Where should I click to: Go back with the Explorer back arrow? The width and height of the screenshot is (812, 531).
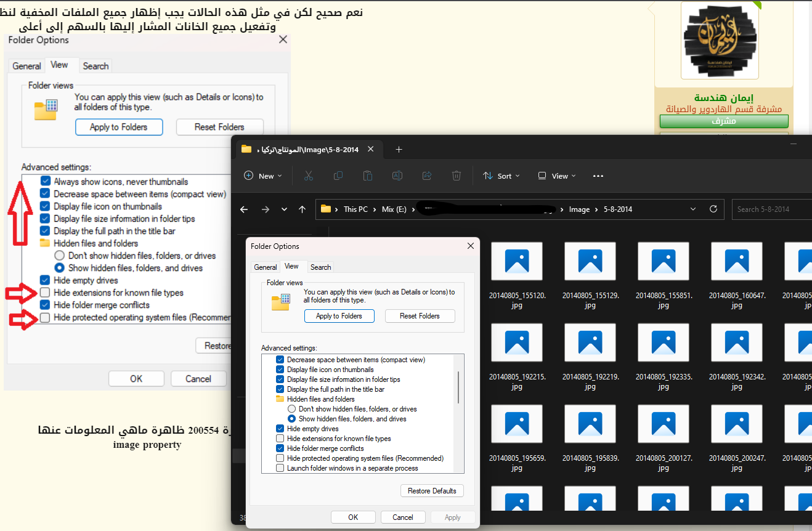tap(244, 209)
